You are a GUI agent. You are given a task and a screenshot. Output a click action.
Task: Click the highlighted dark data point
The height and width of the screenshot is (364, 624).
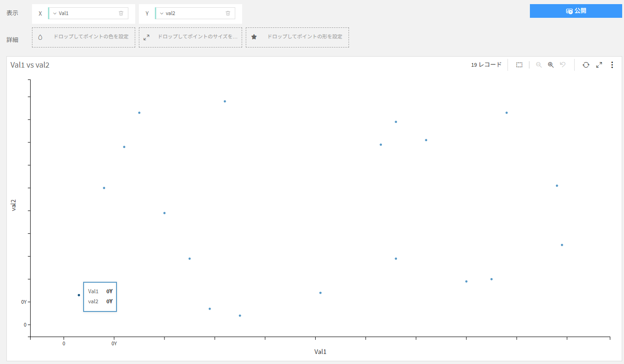pos(79,295)
